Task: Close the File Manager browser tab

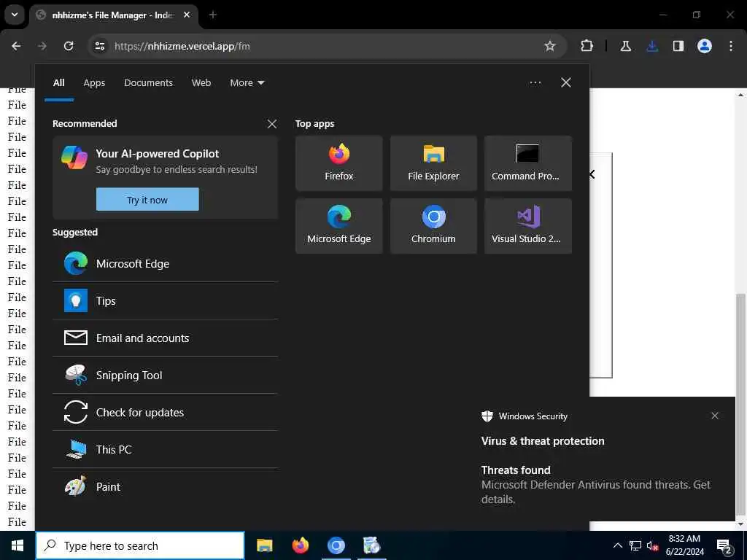Action: (187, 15)
